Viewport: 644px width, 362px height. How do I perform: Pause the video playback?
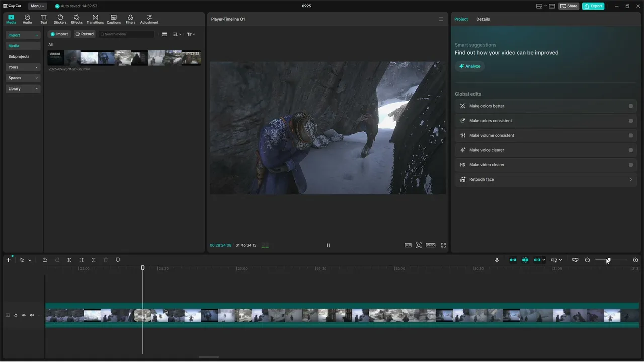(328, 245)
